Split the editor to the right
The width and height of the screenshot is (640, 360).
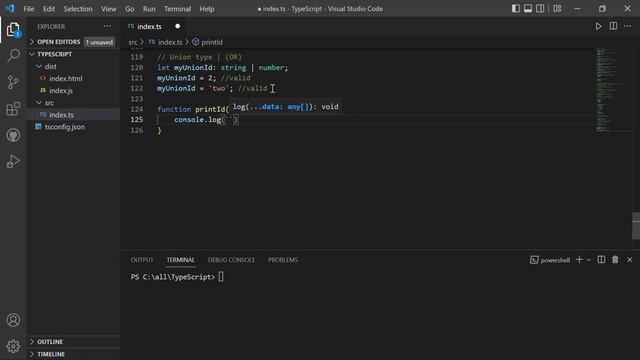pos(613,26)
